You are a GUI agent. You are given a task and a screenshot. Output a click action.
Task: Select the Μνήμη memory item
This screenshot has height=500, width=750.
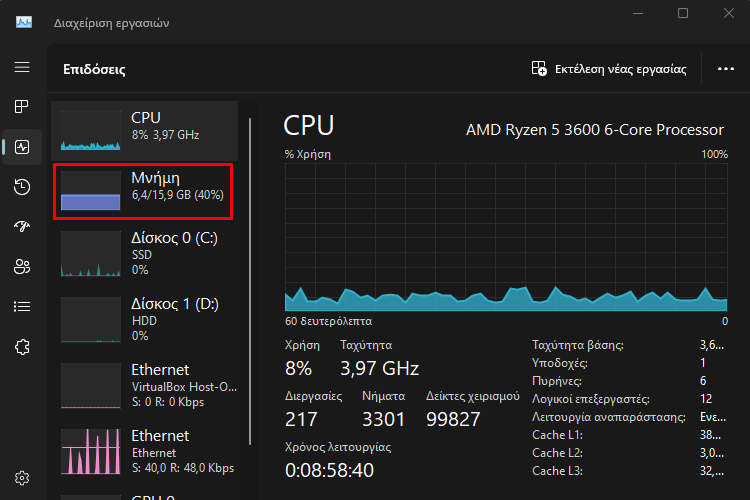[143, 191]
